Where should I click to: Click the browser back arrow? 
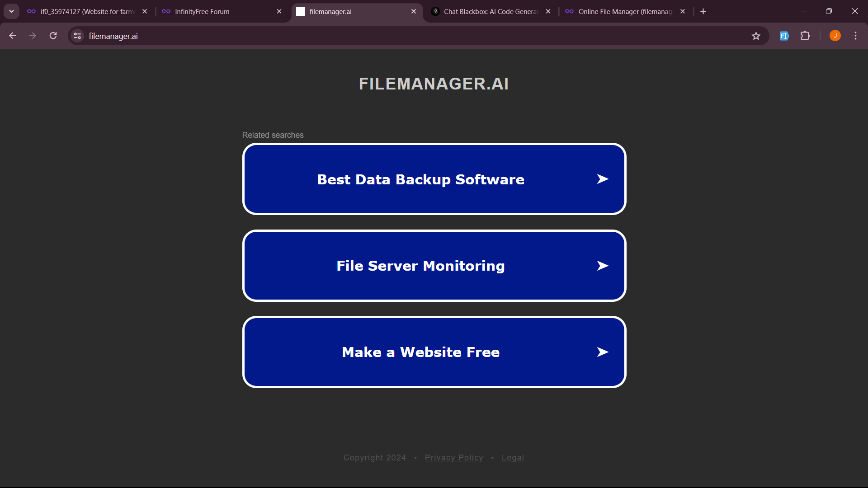(12, 36)
